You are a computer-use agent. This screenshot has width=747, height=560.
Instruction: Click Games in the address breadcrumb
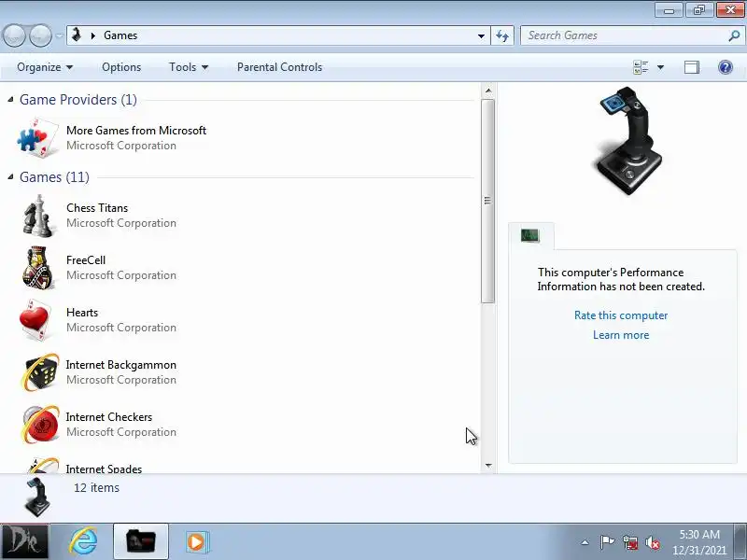tap(120, 35)
